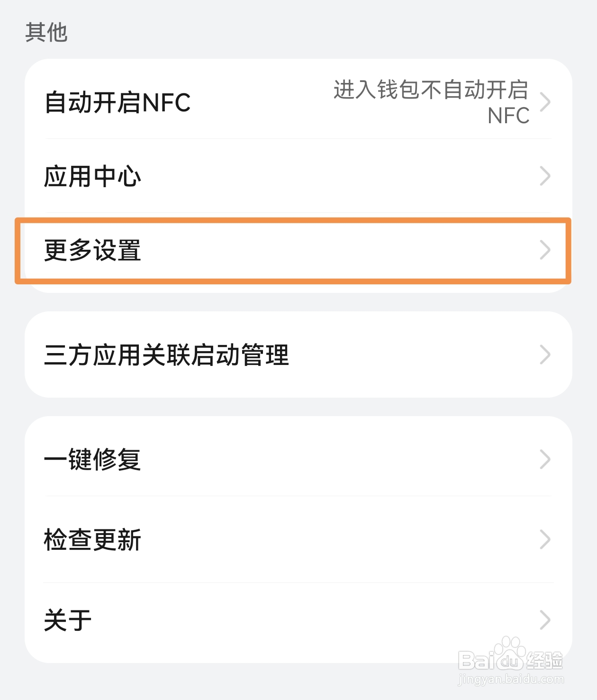Click the jingyan.baidu.com watermark link
The width and height of the screenshot is (597, 700).
(511, 680)
